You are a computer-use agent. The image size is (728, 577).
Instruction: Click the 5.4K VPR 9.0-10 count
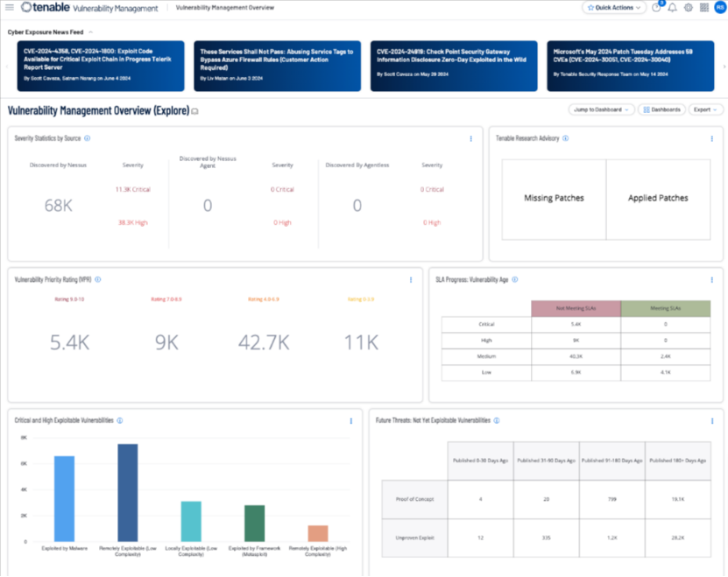pyautogui.click(x=69, y=342)
